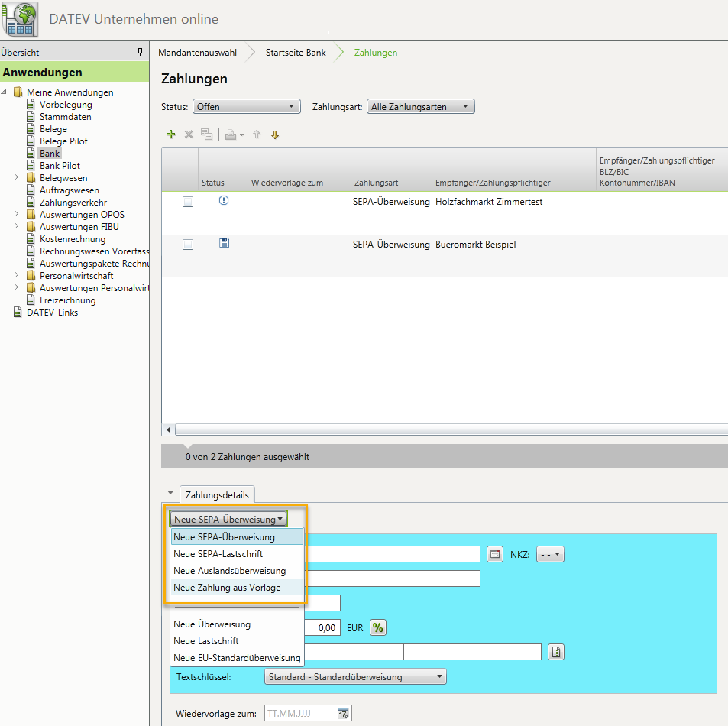Screen dimensions: 728x726
Task: Open Vorbelegung in the tree
Action: click(x=66, y=105)
